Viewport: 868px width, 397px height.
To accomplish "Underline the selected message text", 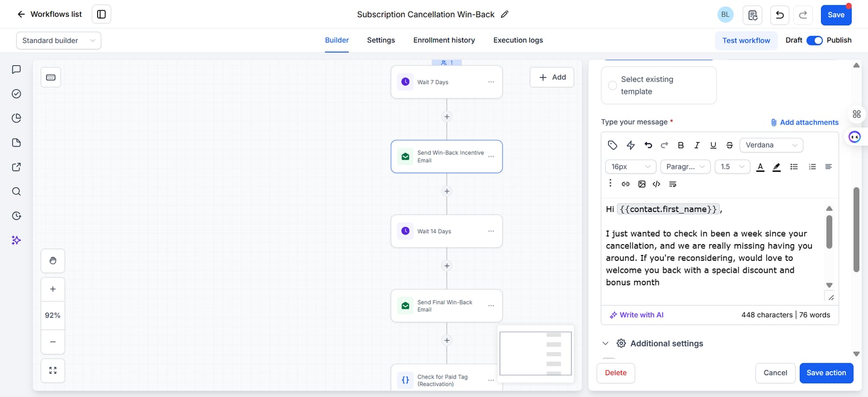I will 713,145.
